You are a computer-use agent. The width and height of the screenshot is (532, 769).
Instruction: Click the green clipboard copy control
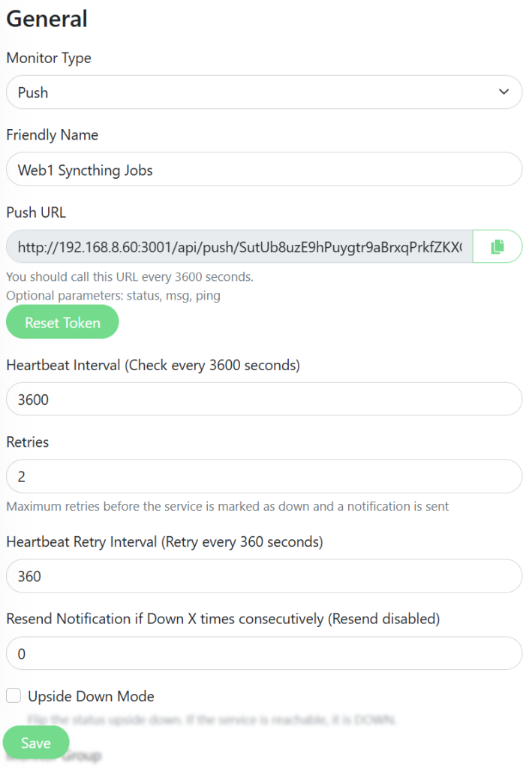click(x=497, y=246)
